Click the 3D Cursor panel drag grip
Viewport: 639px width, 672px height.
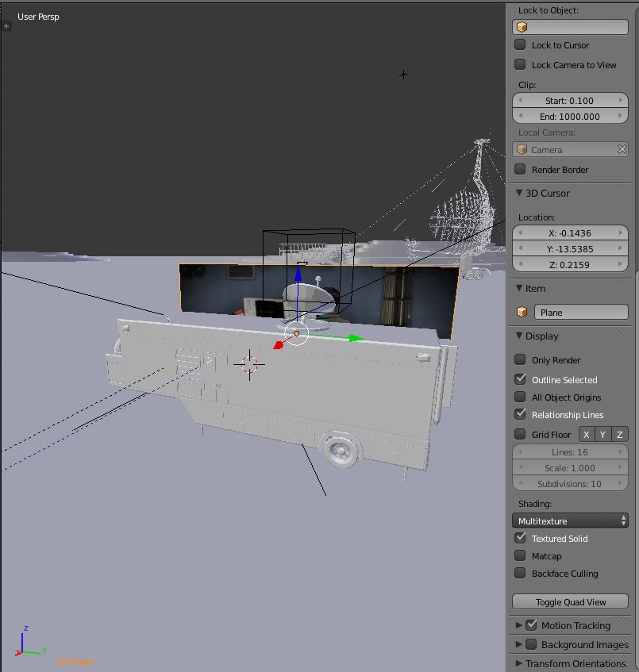point(622,193)
